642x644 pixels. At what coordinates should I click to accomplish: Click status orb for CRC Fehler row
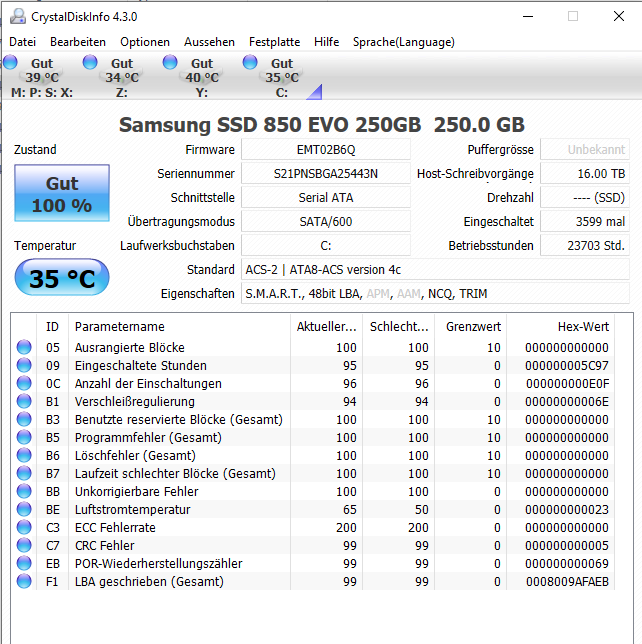24,545
